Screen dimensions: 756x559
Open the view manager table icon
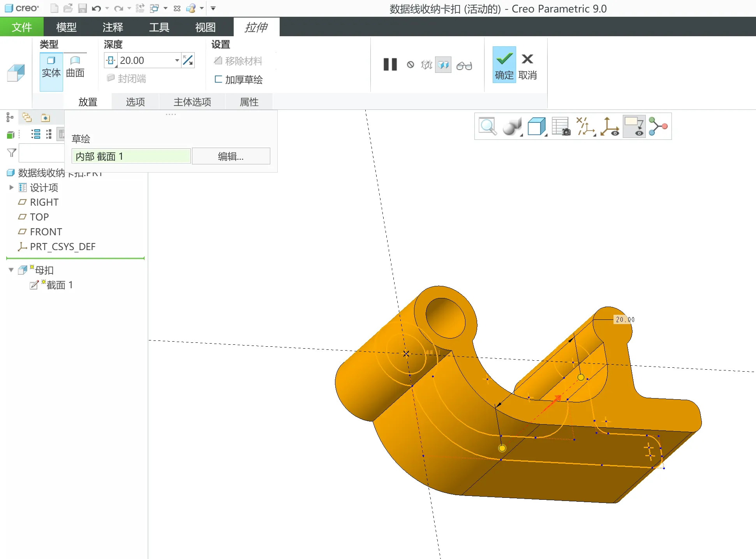(560, 126)
